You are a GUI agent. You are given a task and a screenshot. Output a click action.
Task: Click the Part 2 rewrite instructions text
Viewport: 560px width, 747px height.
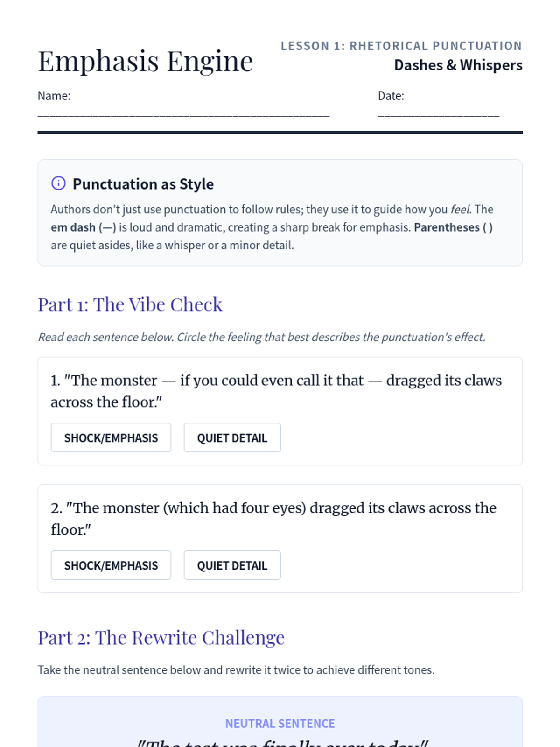[x=236, y=670]
